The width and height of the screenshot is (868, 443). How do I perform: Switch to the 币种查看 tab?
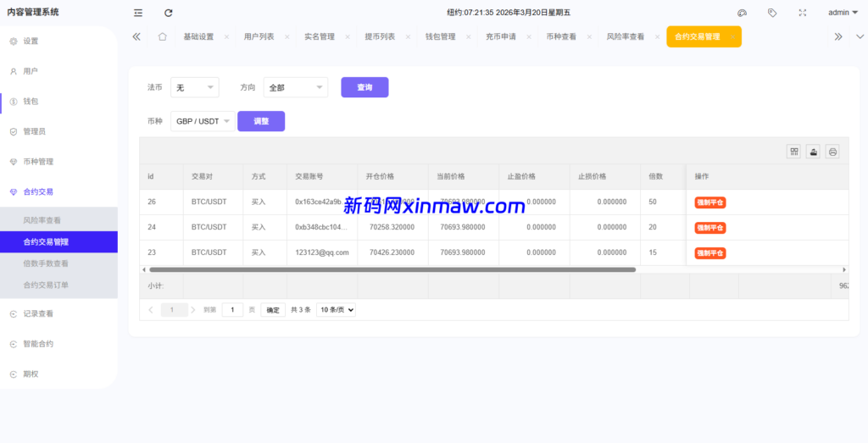pos(561,36)
